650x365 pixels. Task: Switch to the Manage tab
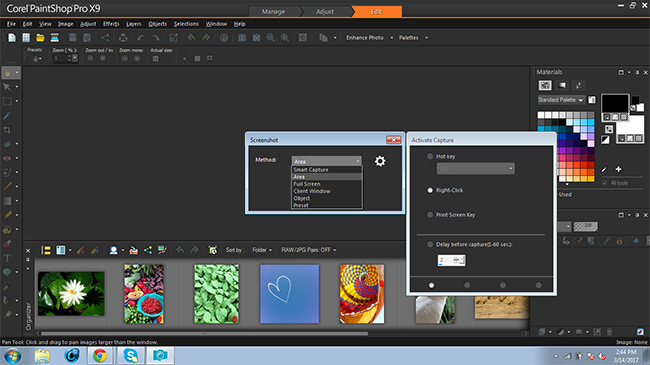click(273, 12)
